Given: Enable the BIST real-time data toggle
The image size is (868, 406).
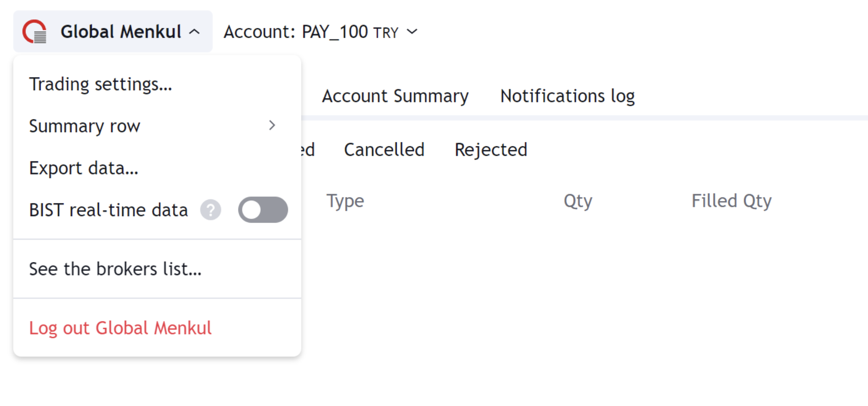Looking at the screenshot, I should click(263, 210).
